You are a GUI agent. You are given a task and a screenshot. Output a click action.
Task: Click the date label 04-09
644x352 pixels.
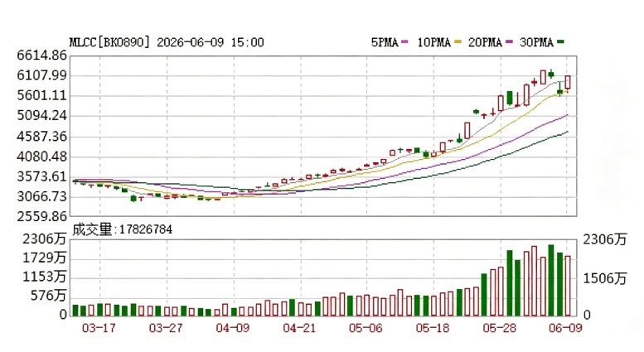233,328
